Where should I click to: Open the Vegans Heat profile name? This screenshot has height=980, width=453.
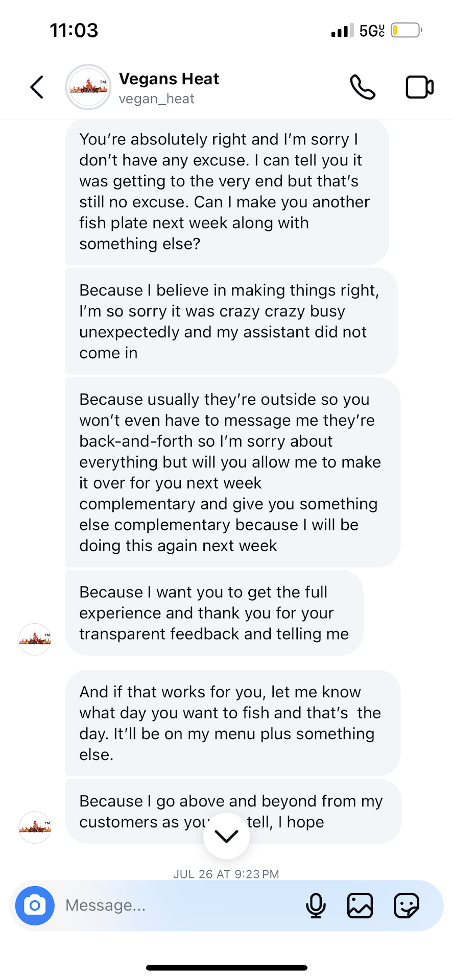(x=169, y=79)
